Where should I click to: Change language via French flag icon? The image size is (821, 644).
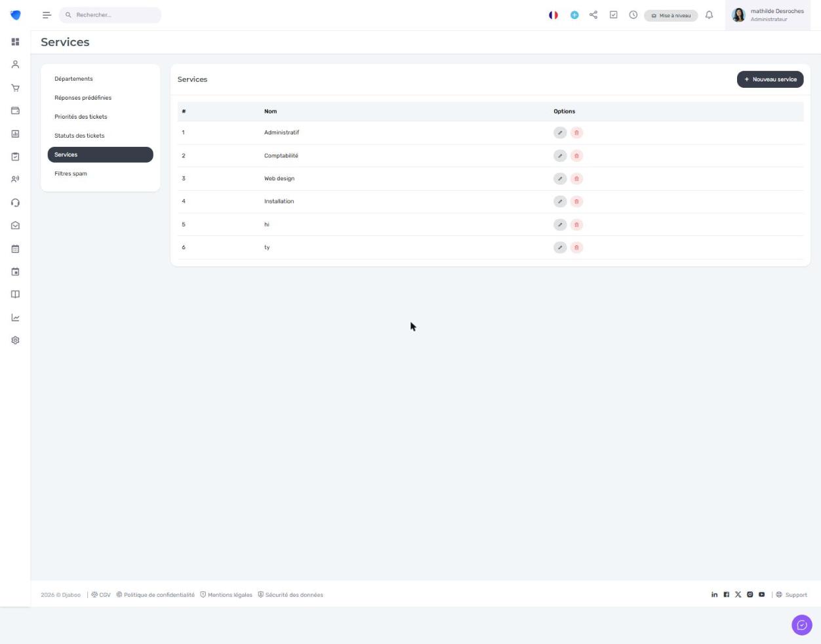(x=553, y=15)
